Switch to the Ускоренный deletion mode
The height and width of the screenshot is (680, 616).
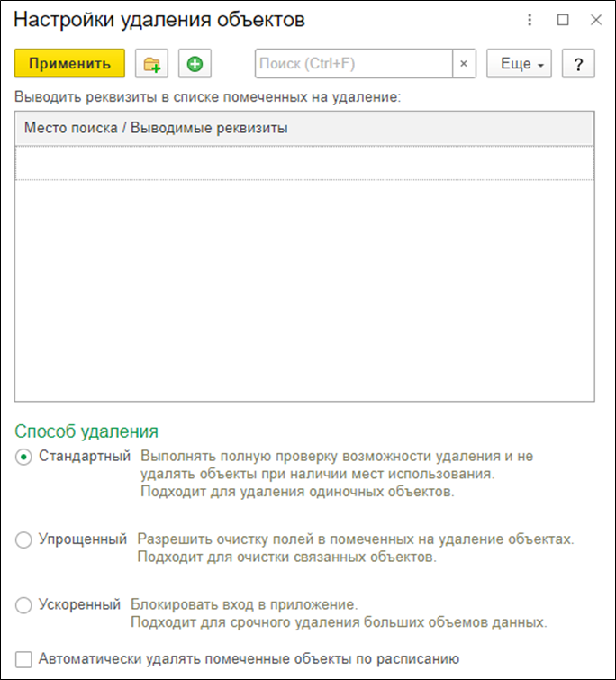pos(24,605)
